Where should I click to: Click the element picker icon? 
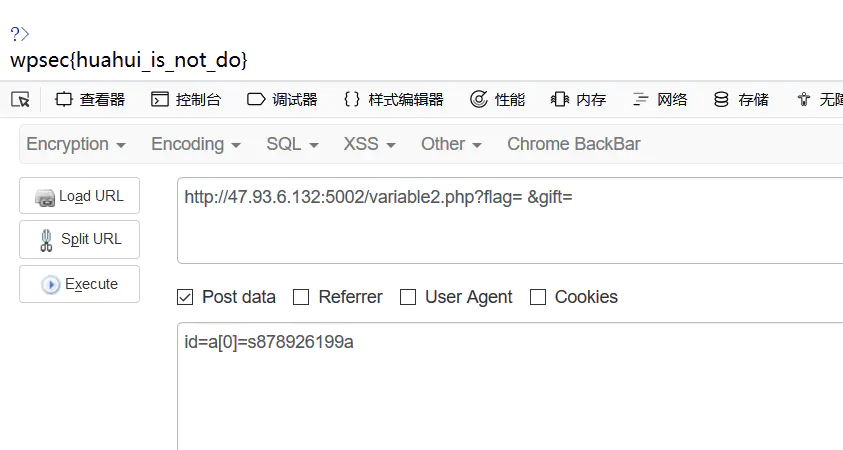(x=20, y=99)
